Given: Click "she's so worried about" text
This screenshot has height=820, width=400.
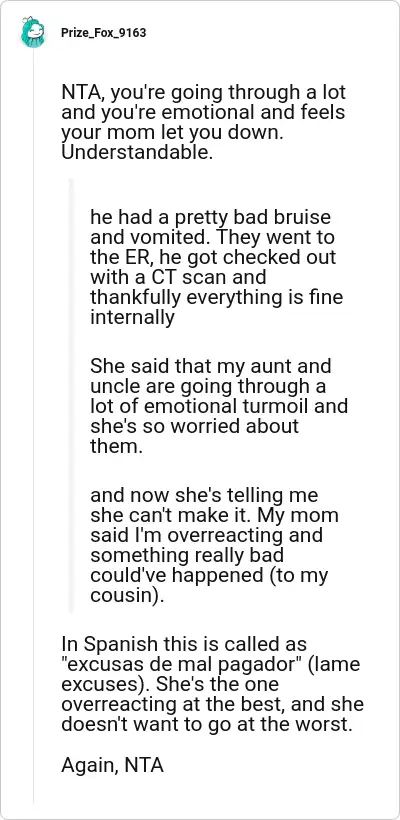Looking at the screenshot, I should (194, 425).
